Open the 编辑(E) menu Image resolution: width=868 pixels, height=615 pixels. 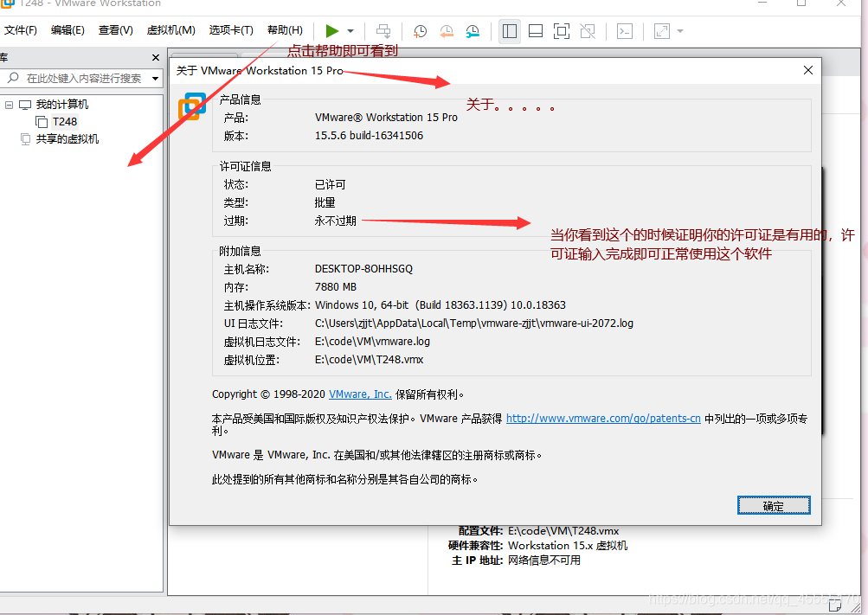68,30
